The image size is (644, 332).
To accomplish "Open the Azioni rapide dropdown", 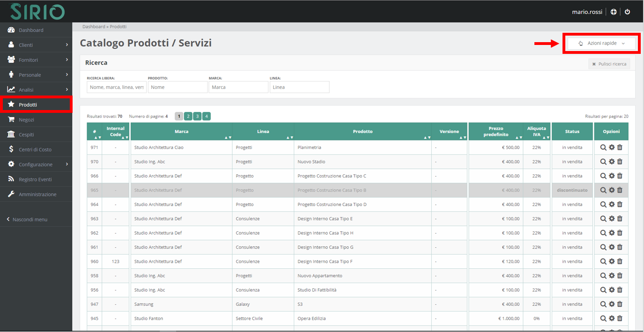I will [x=601, y=44].
